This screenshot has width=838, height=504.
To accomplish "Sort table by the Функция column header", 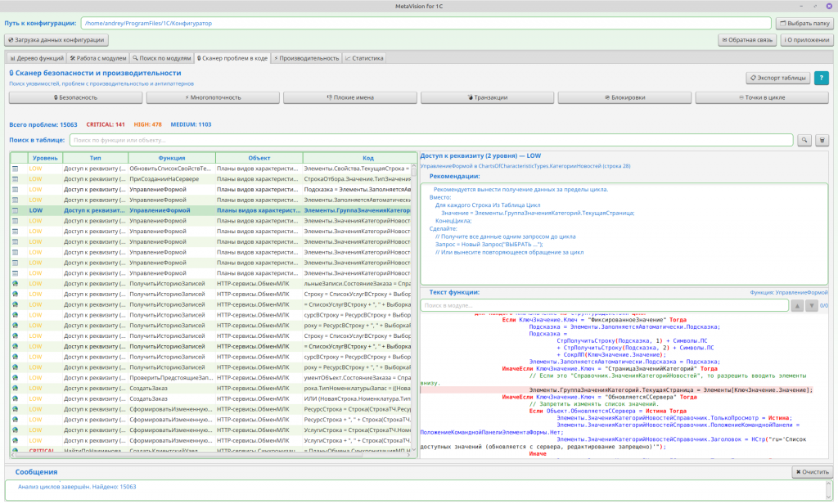I will (171, 157).
